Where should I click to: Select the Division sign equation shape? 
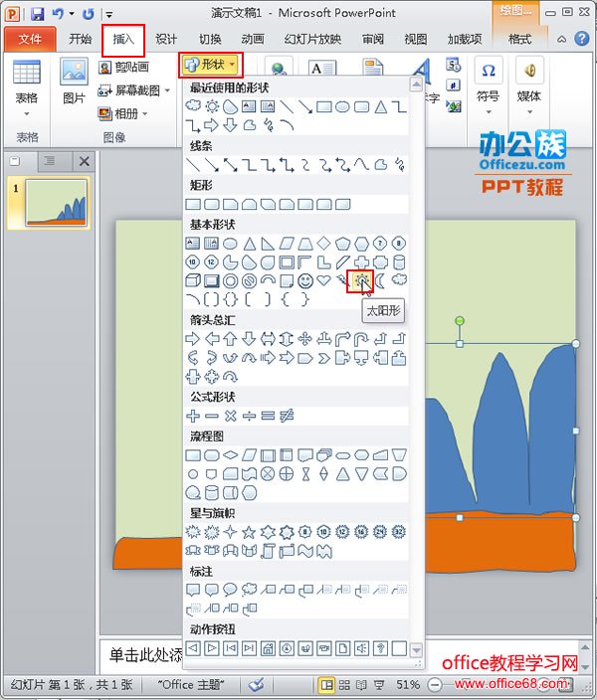click(x=249, y=416)
